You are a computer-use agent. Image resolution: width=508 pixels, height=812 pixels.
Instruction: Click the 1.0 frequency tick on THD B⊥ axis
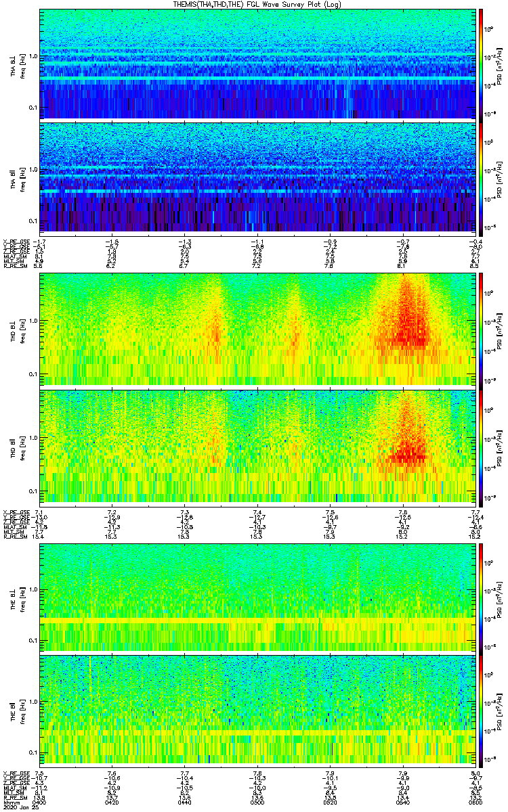click(x=33, y=321)
